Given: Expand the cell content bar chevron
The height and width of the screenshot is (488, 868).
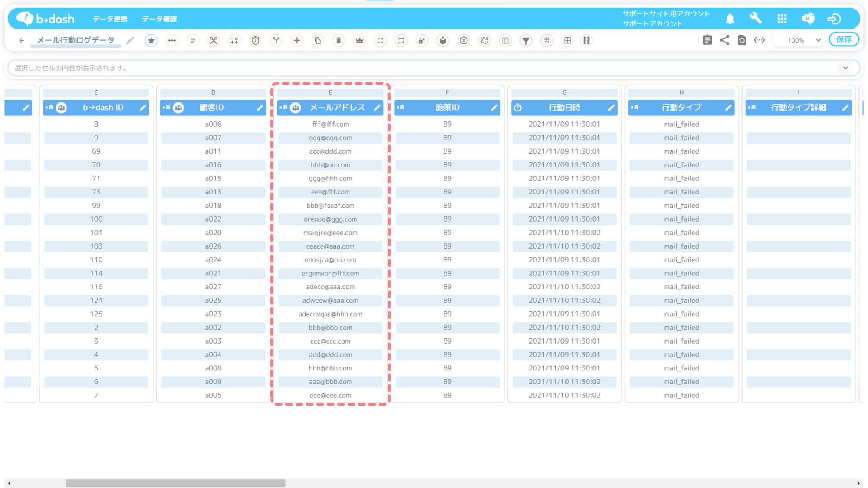Looking at the screenshot, I should click(845, 68).
